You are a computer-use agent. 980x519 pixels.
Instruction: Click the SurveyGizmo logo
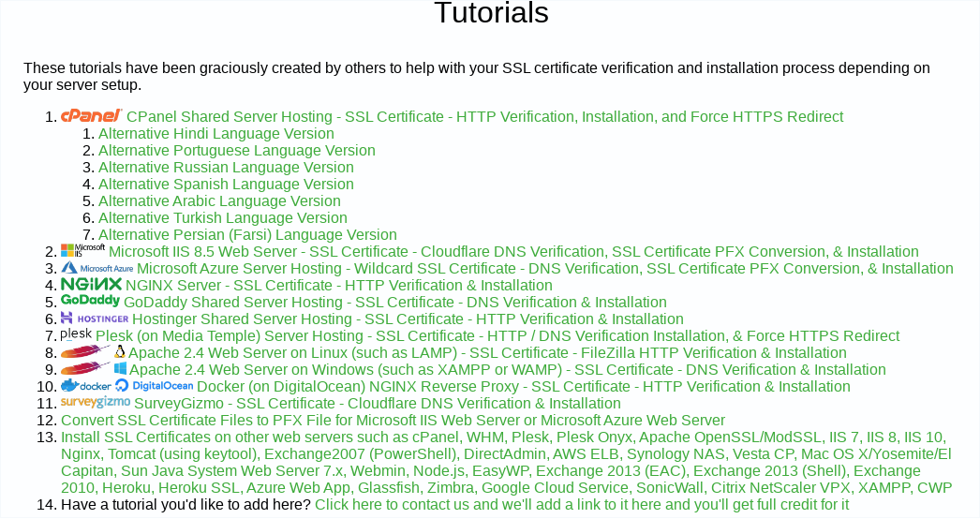(96, 402)
